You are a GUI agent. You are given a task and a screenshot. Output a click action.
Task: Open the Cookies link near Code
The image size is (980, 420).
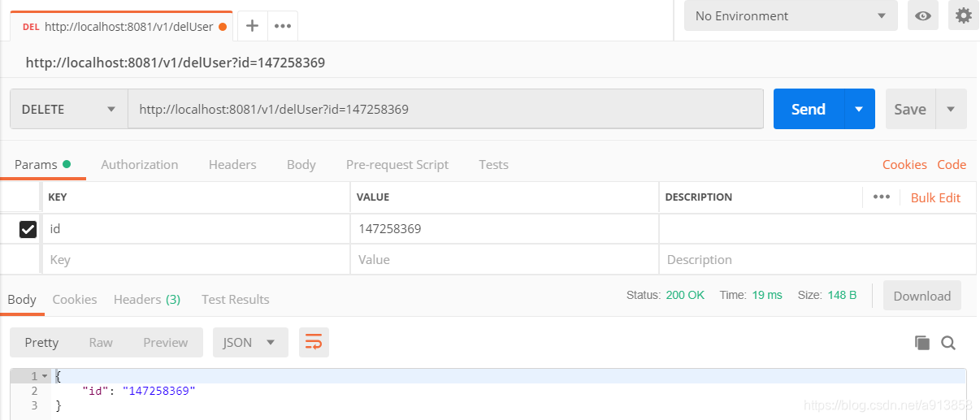point(904,164)
